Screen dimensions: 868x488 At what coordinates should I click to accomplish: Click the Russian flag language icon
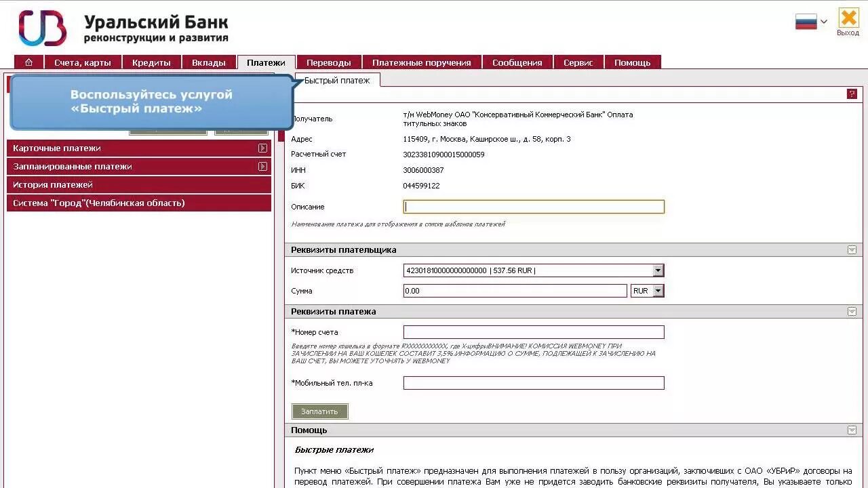[x=806, y=22]
